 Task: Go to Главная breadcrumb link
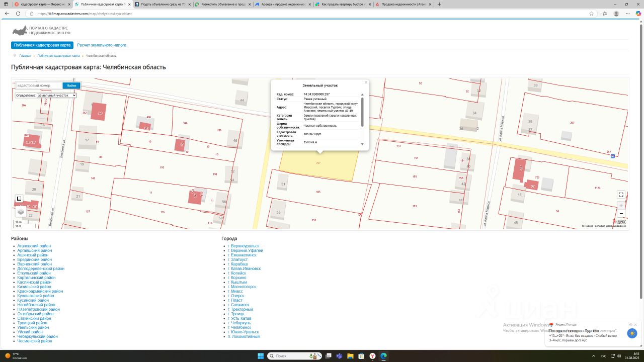25,56
